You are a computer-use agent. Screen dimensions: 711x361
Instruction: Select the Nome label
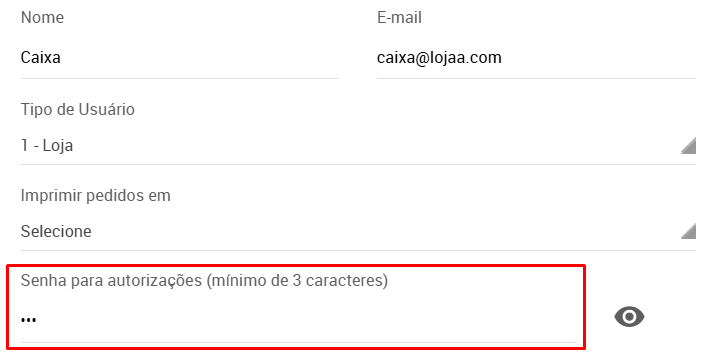(42, 17)
